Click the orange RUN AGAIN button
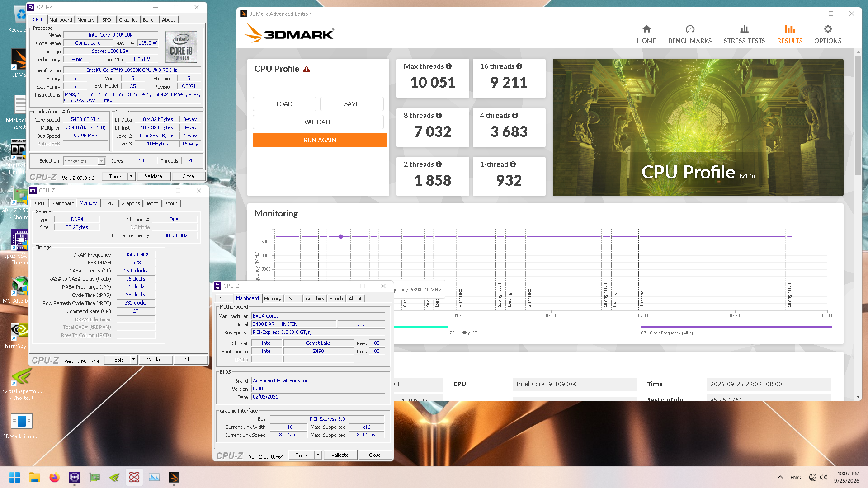The width and height of the screenshot is (868, 488). (x=320, y=140)
